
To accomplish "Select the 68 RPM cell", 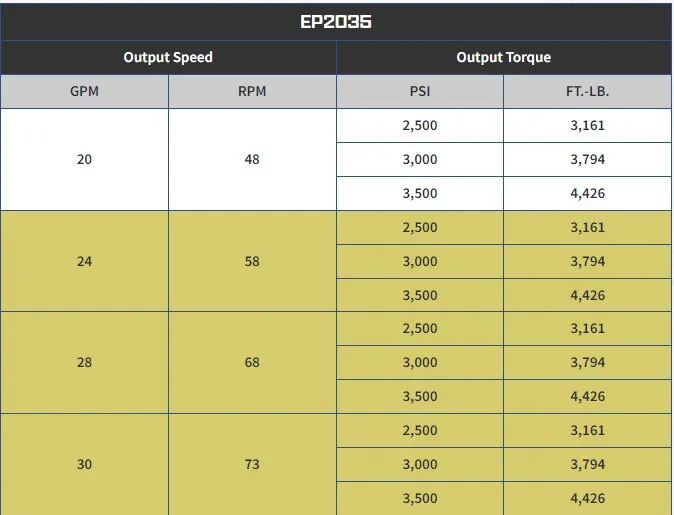I will 252,362.
